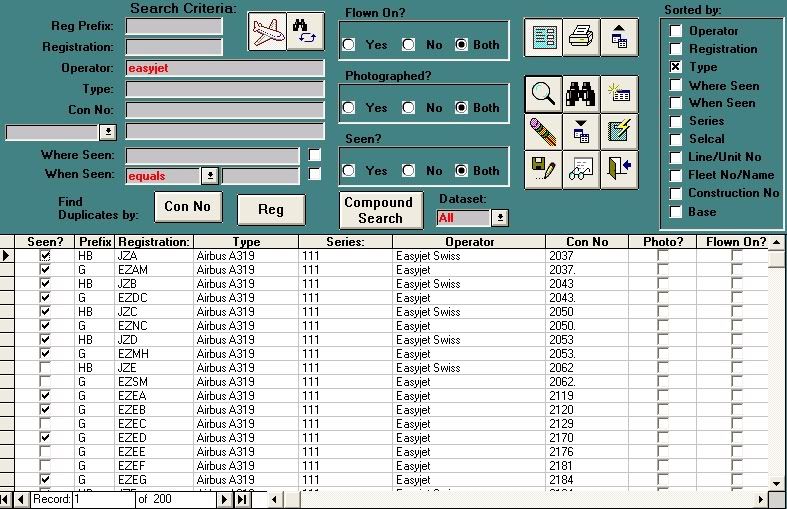Click the binoculars refresh search icon
Image resolution: width=787 pixels, height=509 pixels.
click(x=305, y=32)
